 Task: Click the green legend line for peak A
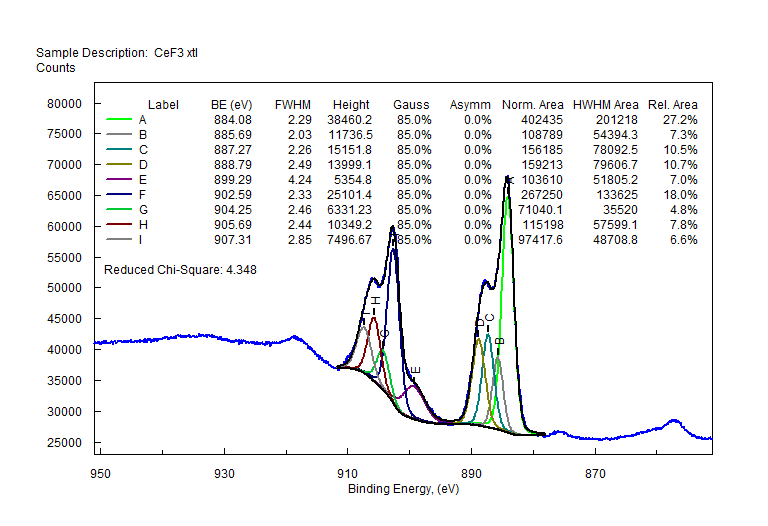(120, 120)
